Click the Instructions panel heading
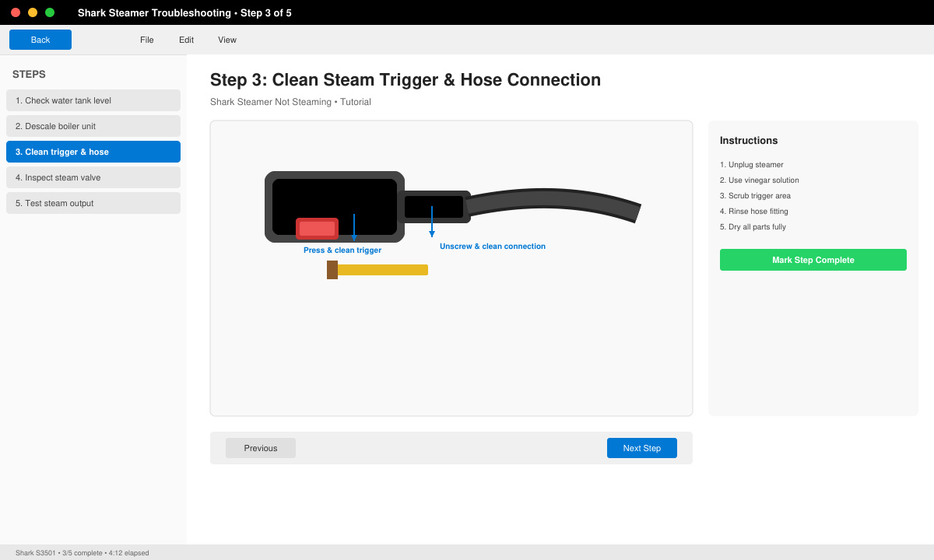 pyautogui.click(x=749, y=141)
